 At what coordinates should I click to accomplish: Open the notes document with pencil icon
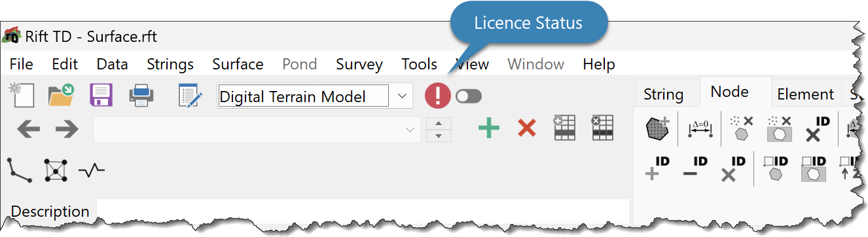pos(190,96)
